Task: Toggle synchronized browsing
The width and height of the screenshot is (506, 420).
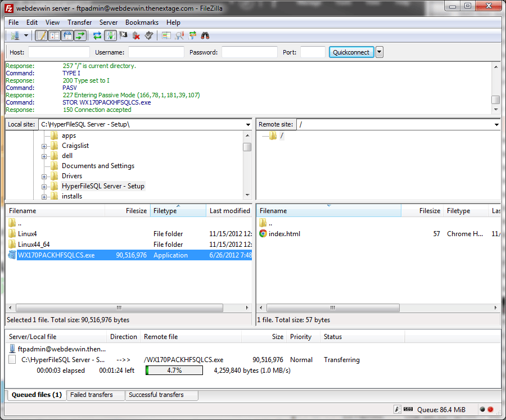Action: click(192, 35)
